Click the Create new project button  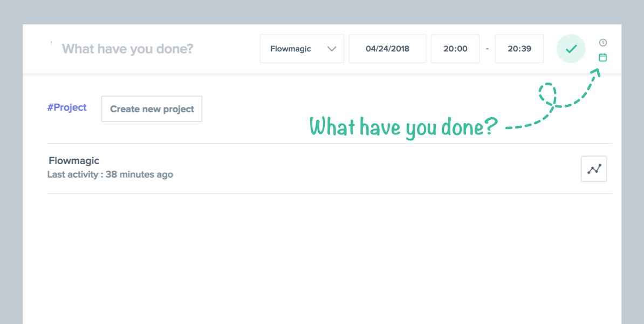point(152,109)
